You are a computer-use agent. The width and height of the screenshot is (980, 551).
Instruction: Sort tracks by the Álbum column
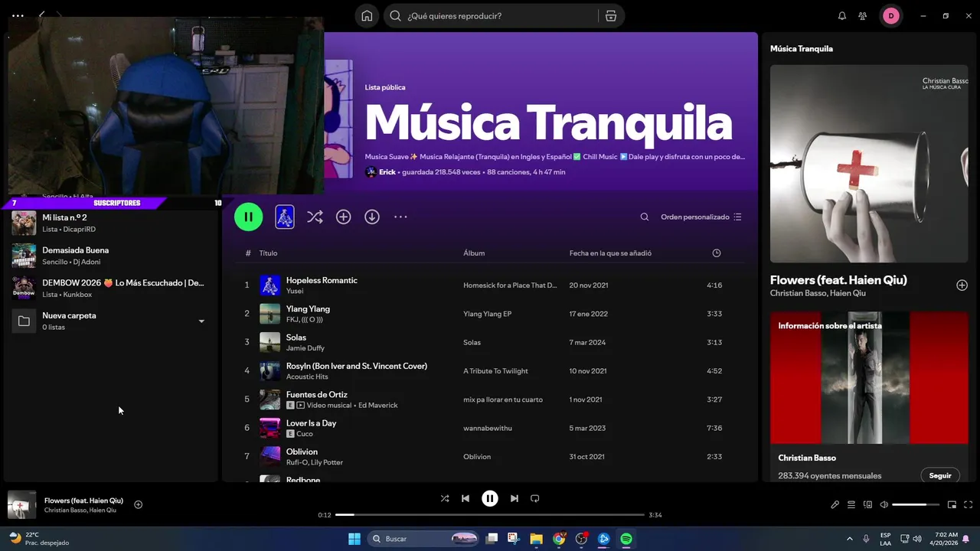(474, 253)
